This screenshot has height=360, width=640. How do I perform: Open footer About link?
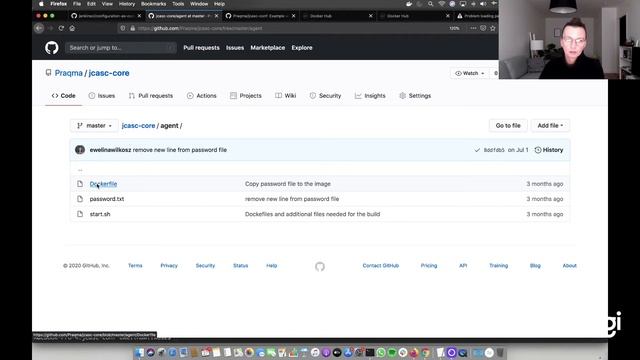[x=569, y=266]
